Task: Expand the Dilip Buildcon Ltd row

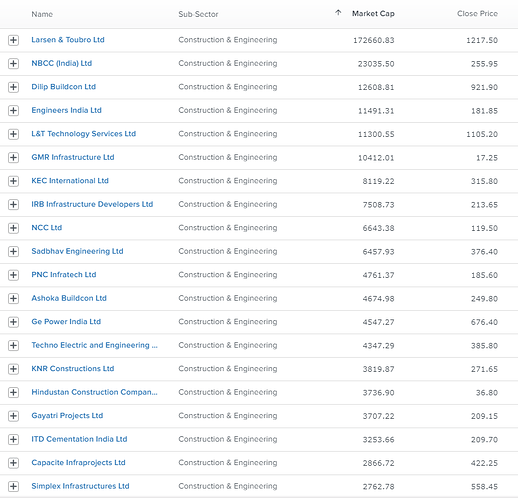Action: [13, 87]
